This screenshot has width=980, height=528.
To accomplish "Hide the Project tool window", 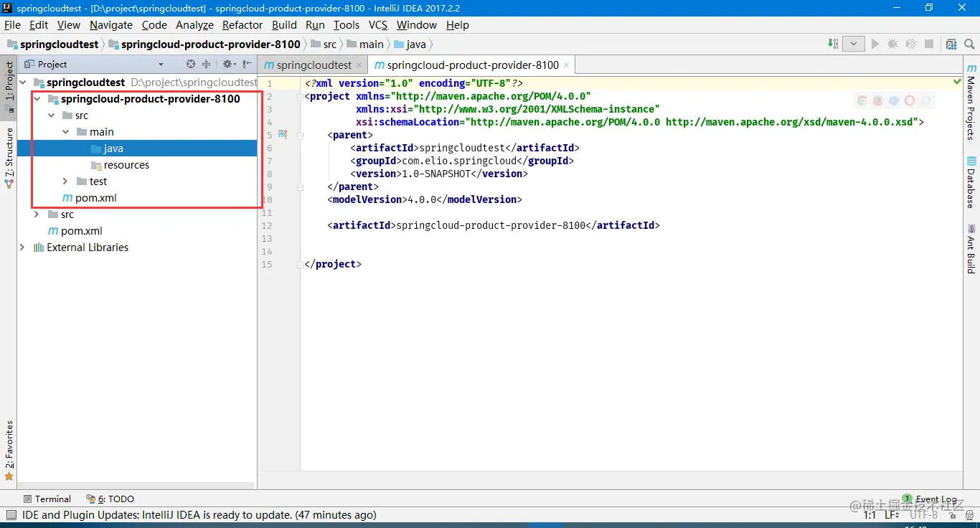I will pyautogui.click(x=247, y=64).
